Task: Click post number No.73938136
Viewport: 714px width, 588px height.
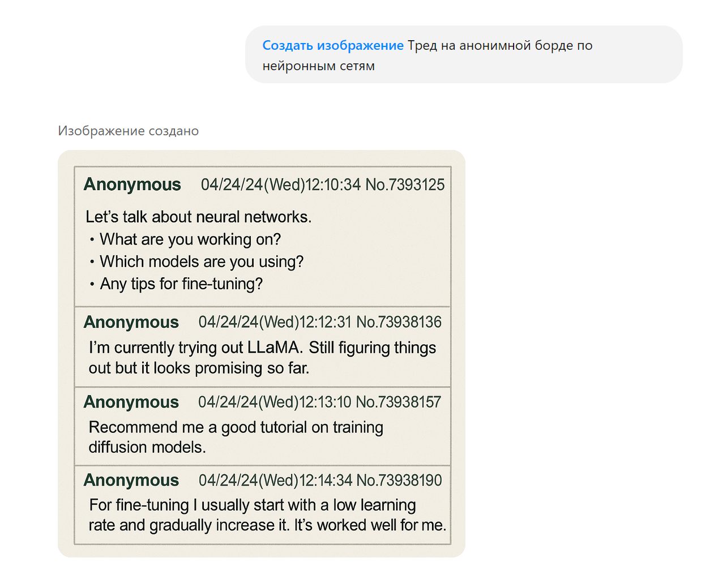Action: click(399, 322)
